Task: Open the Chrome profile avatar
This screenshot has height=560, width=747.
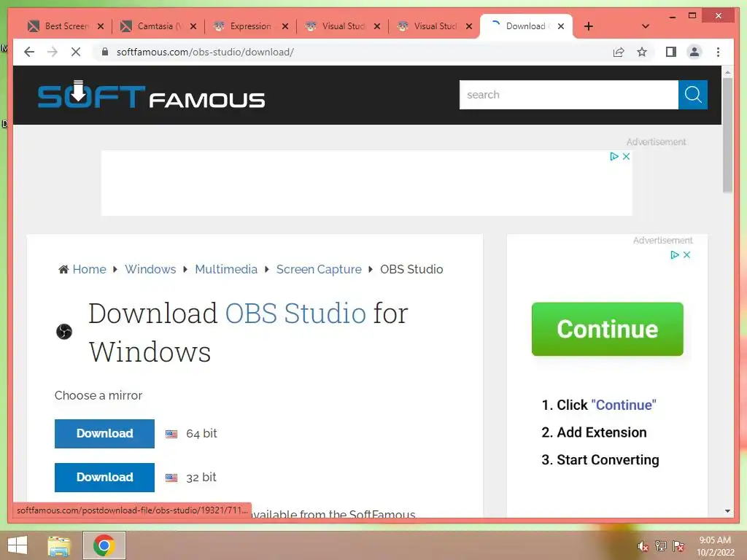Action: 694,52
